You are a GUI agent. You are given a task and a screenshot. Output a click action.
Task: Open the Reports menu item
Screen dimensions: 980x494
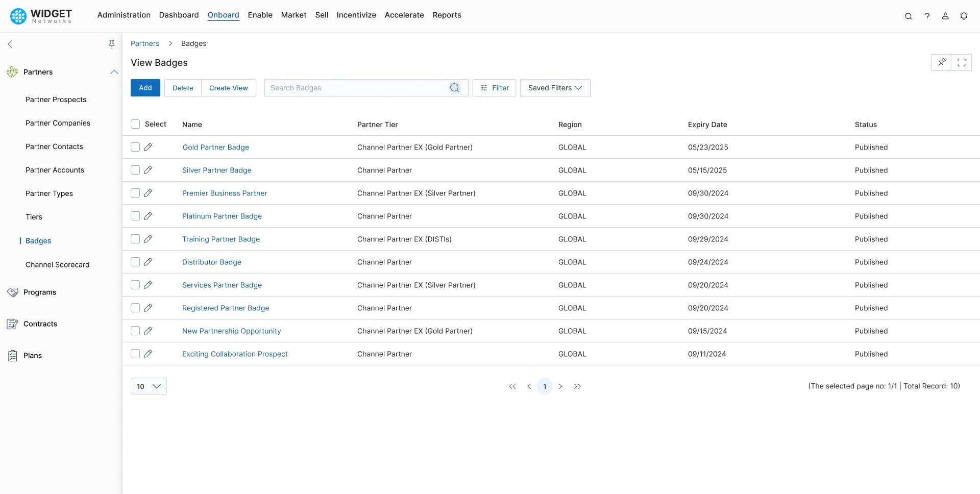coord(447,15)
